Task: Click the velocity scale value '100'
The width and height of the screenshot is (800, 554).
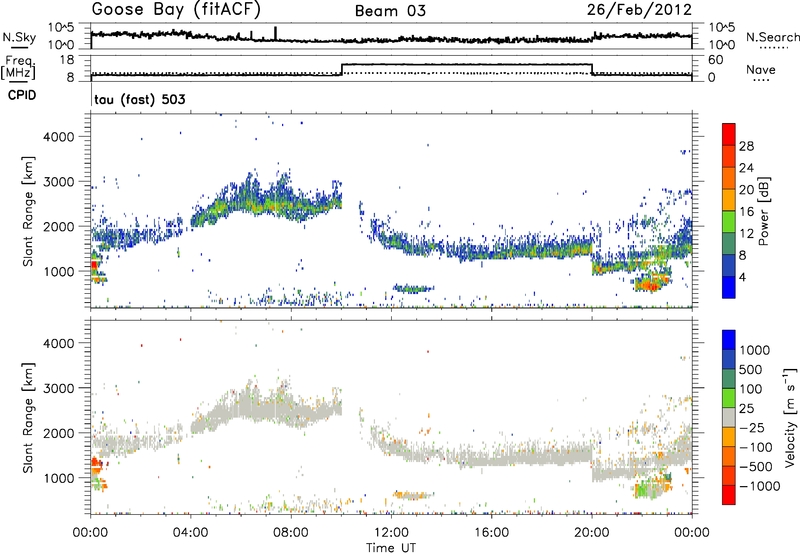Action: click(751, 389)
